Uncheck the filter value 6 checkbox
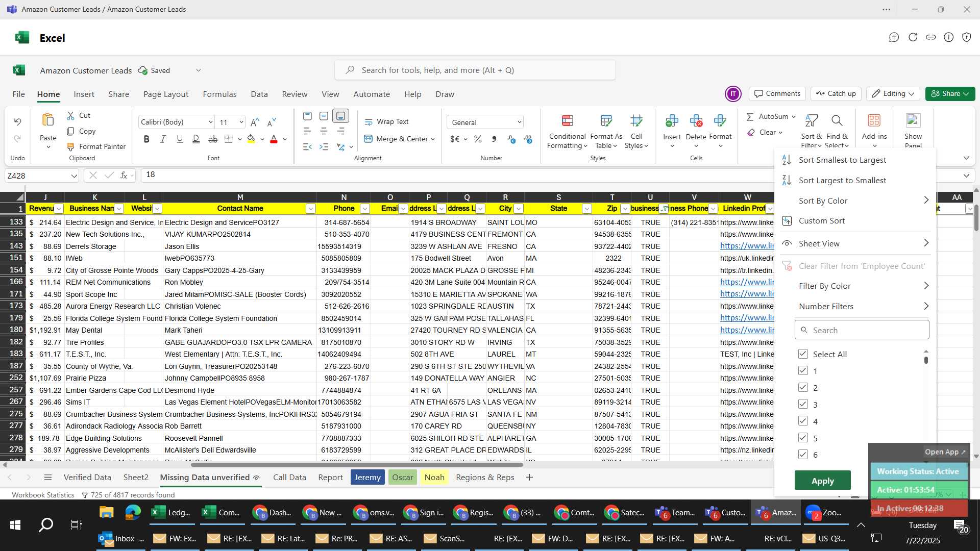The image size is (980, 551). 803,455
